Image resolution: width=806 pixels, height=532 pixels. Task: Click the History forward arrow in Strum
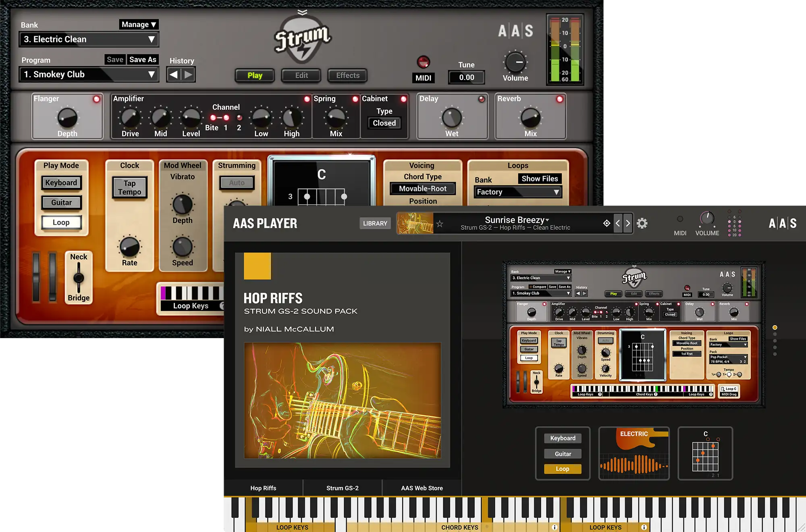188,75
